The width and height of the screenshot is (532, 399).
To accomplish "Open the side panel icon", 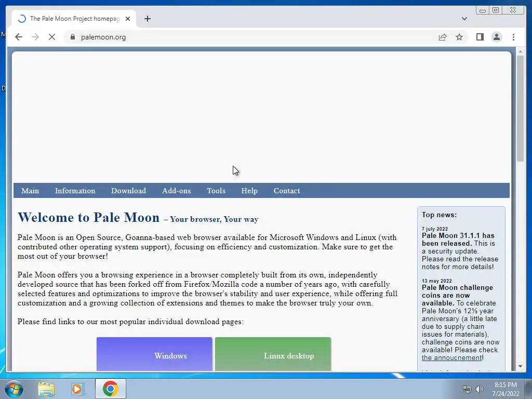I will [480, 37].
